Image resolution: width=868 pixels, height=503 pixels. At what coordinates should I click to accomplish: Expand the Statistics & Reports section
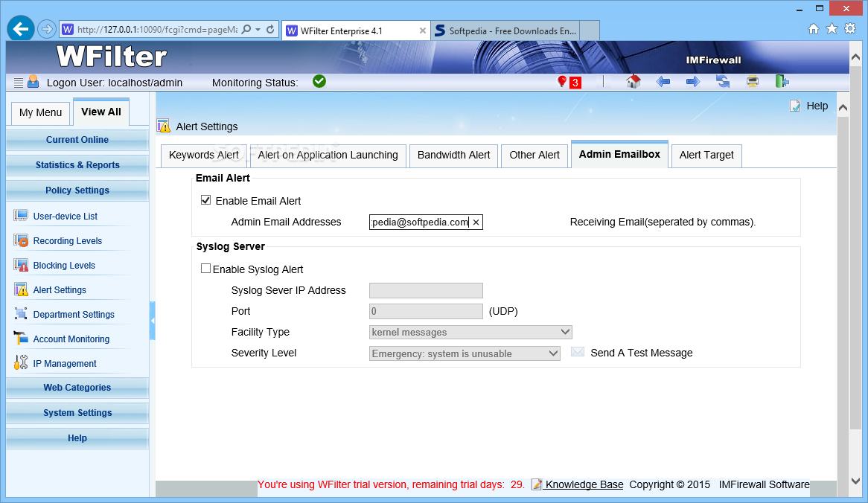tap(77, 165)
